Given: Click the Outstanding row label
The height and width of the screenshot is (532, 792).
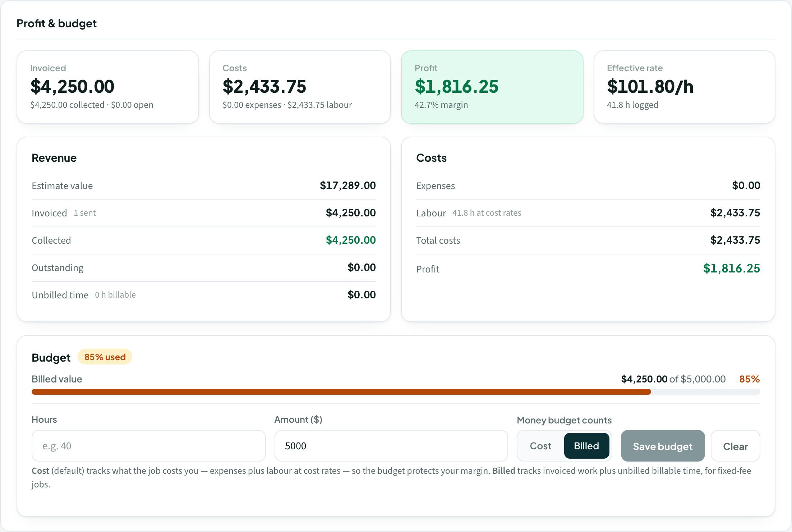Looking at the screenshot, I should [x=57, y=268].
